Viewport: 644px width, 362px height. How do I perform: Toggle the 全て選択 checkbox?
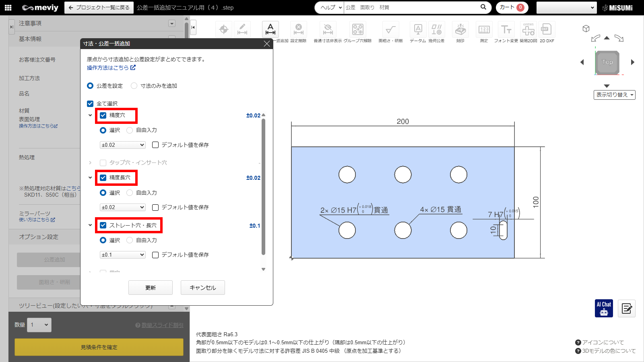pos(91,104)
